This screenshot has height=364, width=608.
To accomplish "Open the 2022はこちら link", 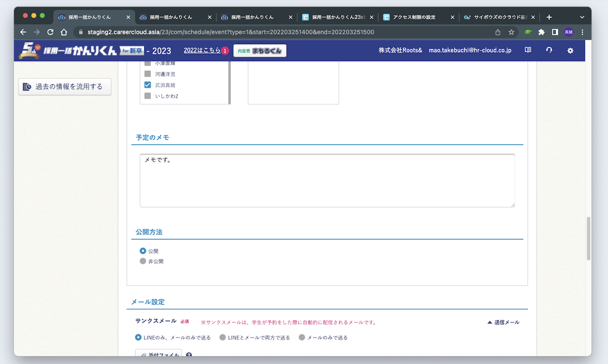I will pyautogui.click(x=202, y=50).
